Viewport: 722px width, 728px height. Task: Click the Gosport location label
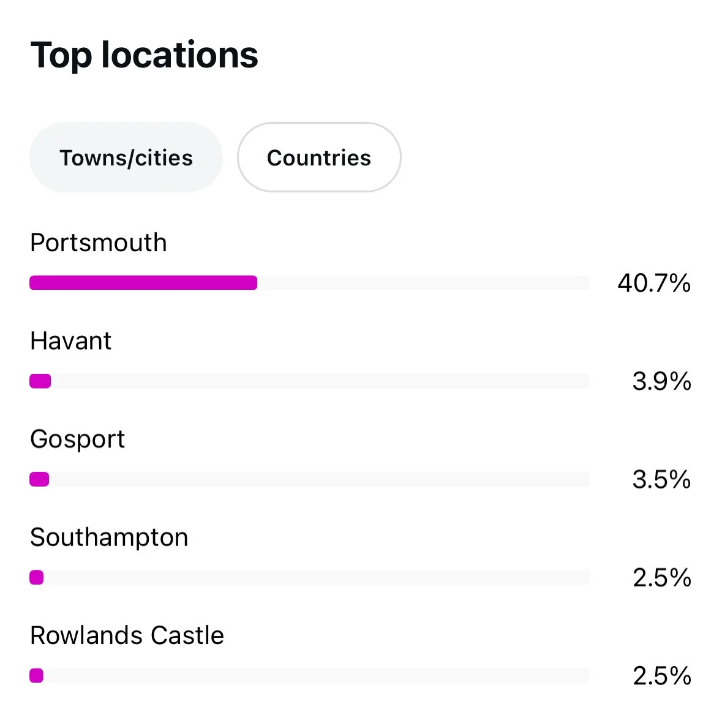click(x=77, y=439)
